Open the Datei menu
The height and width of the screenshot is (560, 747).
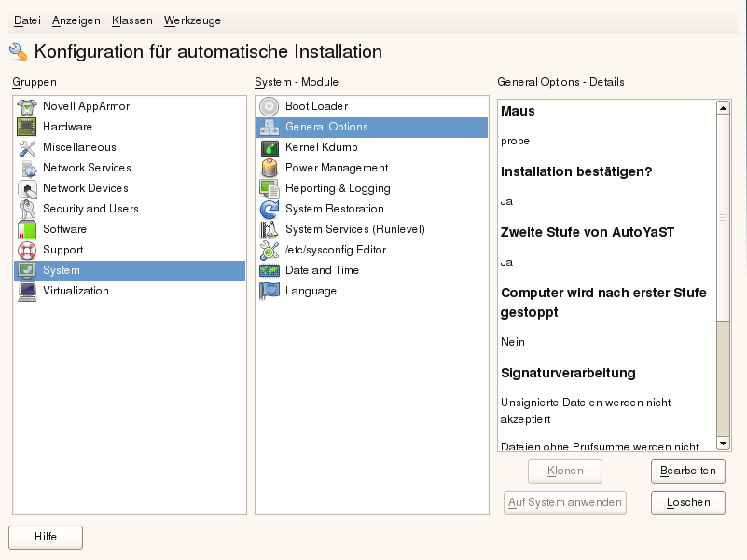(27, 20)
